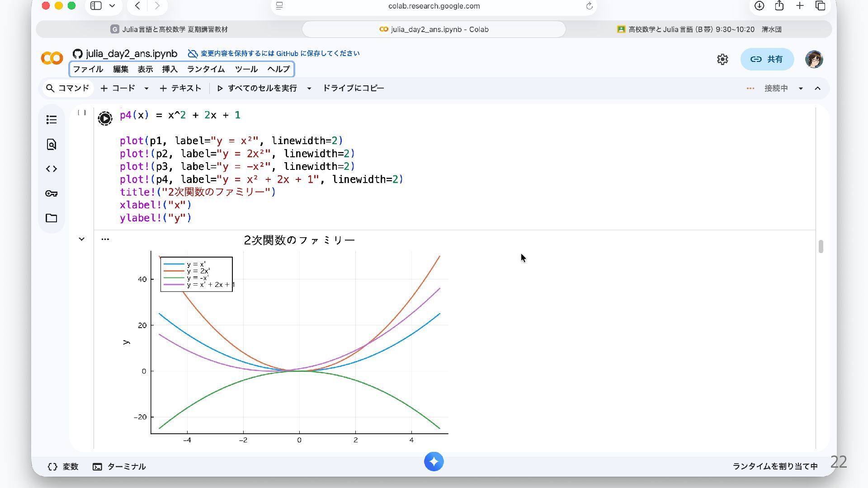Open the find and replace sidebar icon
868x488 pixels.
point(52,145)
